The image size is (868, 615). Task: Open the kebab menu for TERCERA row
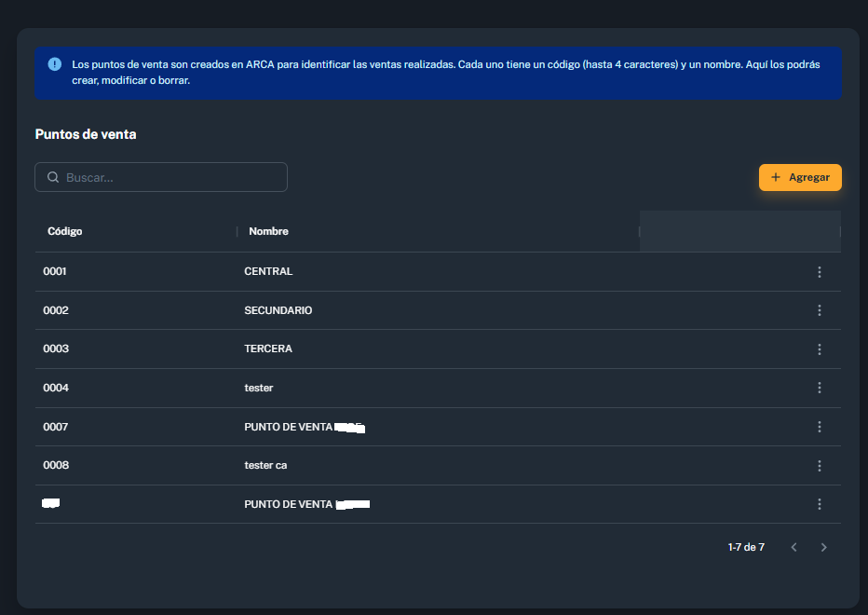[x=820, y=349]
